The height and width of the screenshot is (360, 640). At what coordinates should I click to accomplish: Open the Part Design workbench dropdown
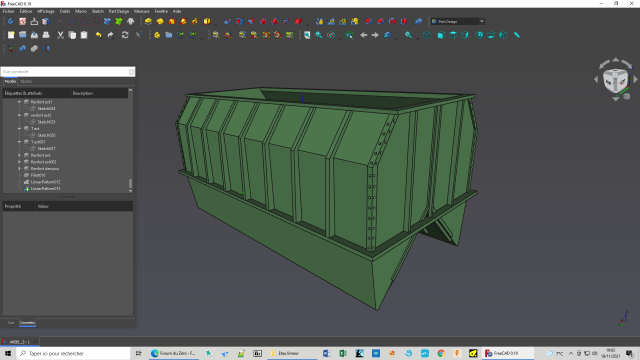[458, 21]
